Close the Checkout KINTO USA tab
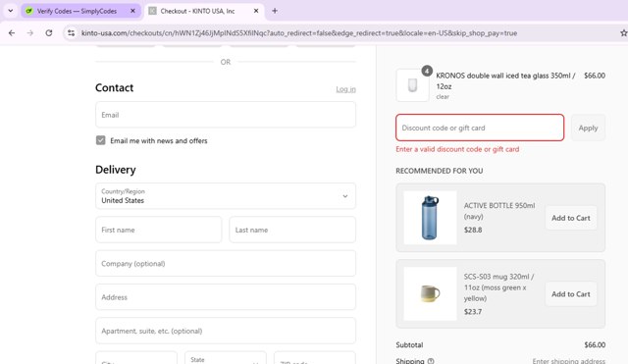This screenshot has width=628, height=364. coord(256,11)
